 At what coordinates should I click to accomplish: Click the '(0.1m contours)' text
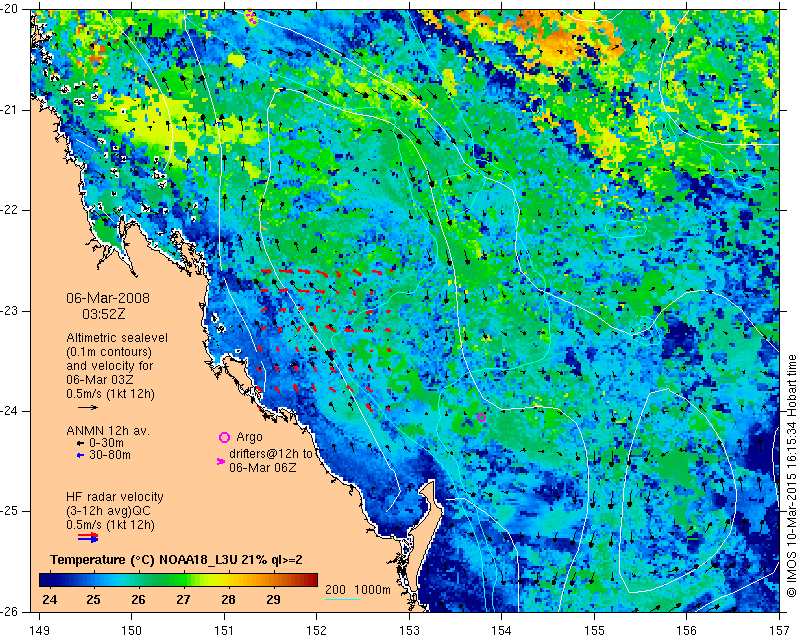click(x=109, y=352)
